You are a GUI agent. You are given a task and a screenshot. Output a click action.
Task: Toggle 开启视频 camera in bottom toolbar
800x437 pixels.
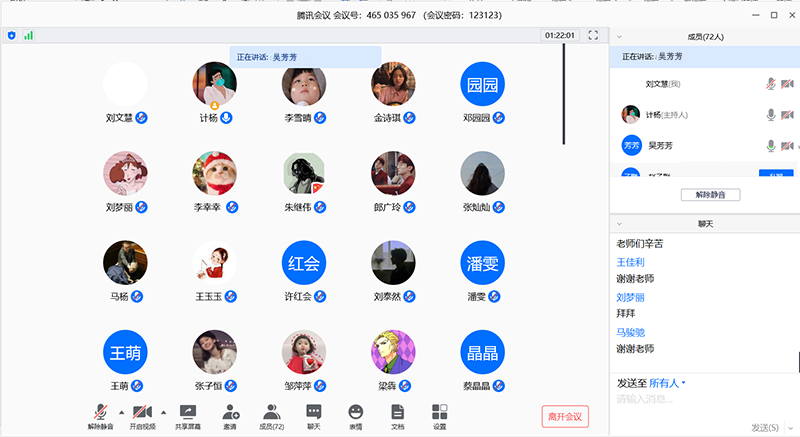143,412
